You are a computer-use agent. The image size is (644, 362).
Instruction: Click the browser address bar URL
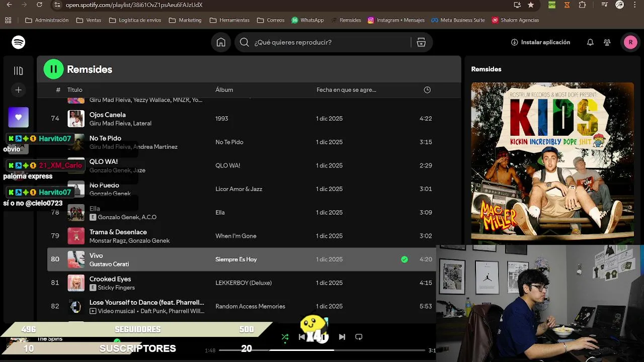point(134,5)
